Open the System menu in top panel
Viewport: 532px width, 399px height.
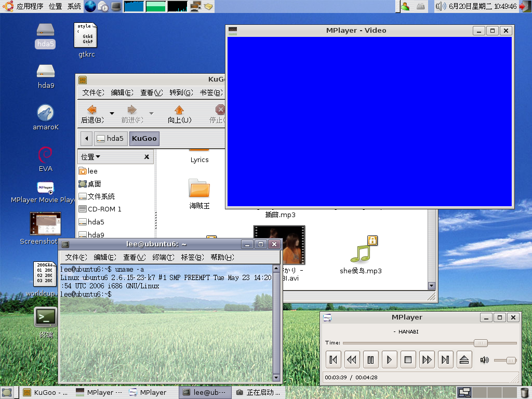click(x=74, y=6)
